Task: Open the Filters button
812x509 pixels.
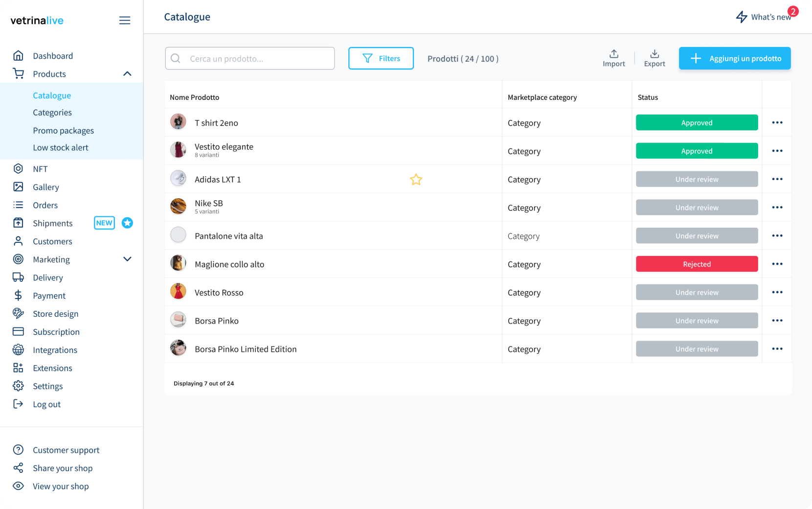Action: tap(381, 59)
